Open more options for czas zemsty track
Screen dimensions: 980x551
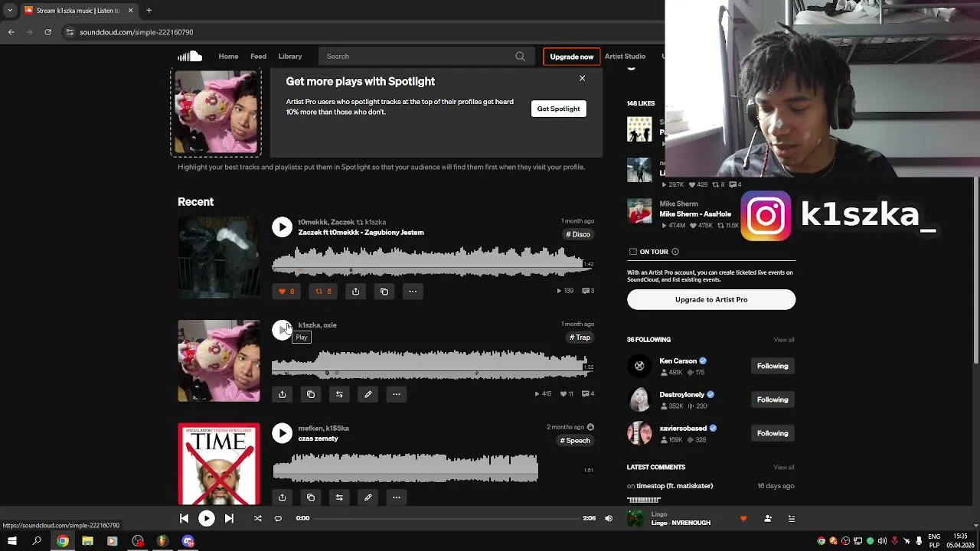pos(397,497)
